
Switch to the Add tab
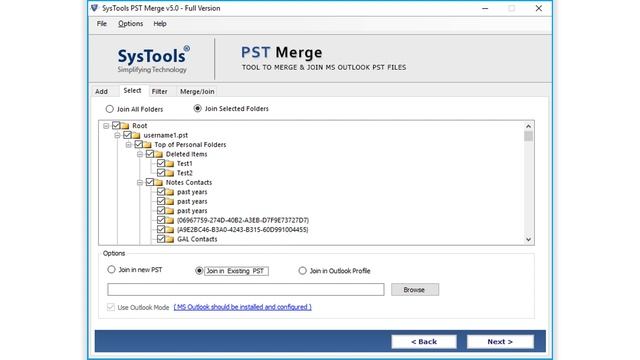[101, 91]
